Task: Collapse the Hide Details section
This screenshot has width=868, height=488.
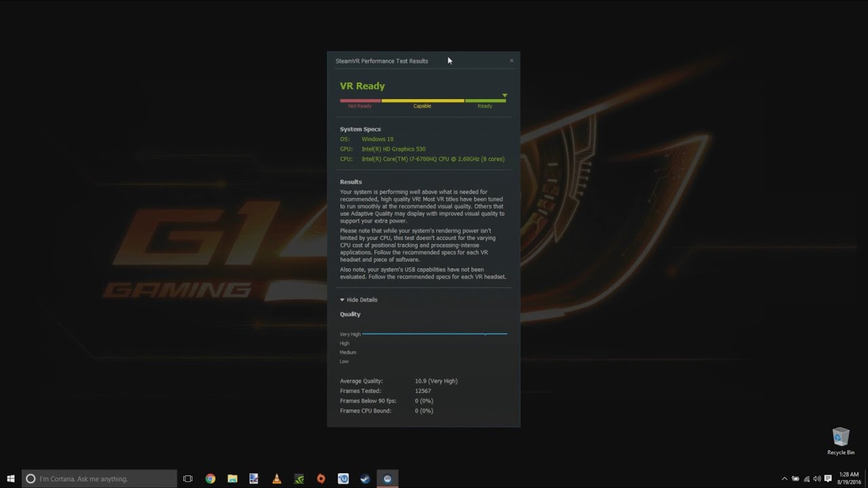Action: pyautogui.click(x=359, y=300)
